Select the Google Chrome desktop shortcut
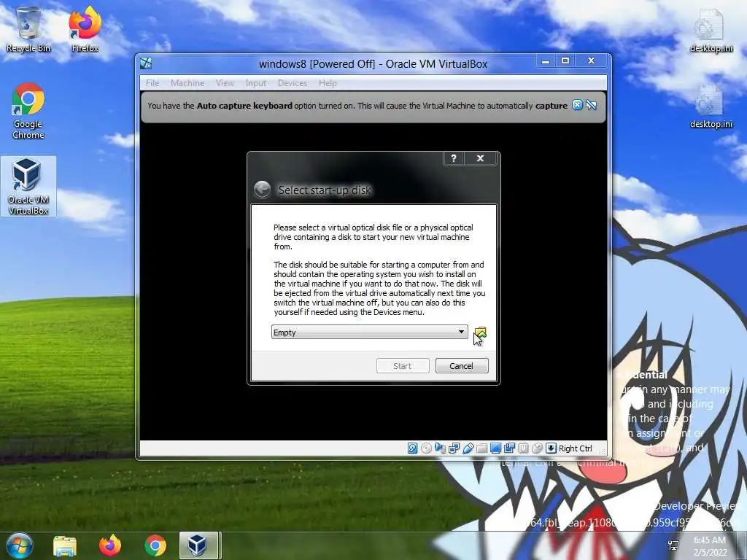Image resolution: width=747 pixels, height=560 pixels. point(28,111)
